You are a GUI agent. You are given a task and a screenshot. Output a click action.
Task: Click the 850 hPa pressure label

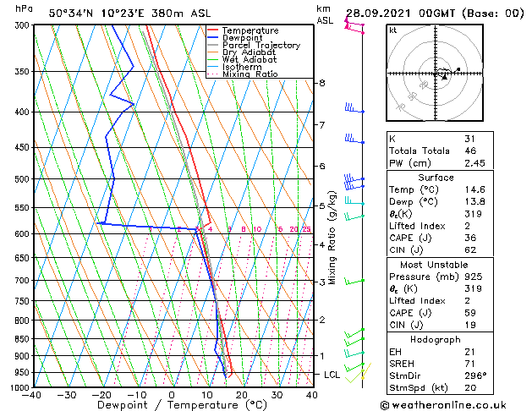[x=24, y=339]
